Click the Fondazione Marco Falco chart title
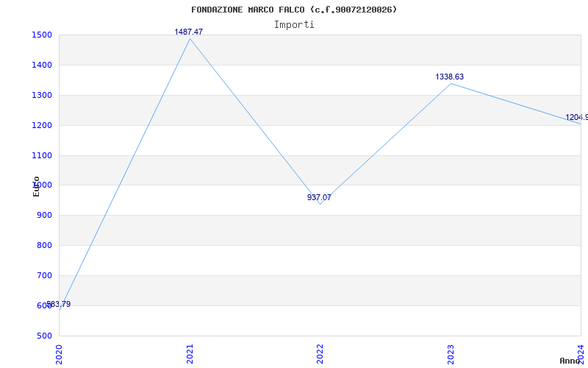This screenshot has height=368, width=588. tap(294, 10)
